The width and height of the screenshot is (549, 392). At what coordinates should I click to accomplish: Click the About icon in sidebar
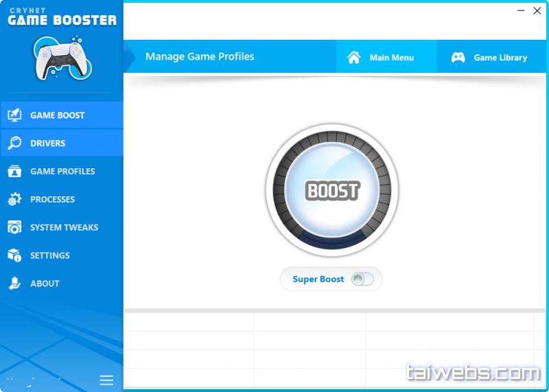[x=14, y=284]
